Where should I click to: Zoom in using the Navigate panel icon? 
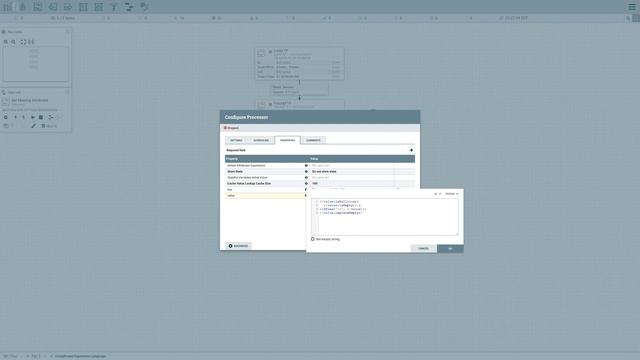pyautogui.click(x=6, y=42)
